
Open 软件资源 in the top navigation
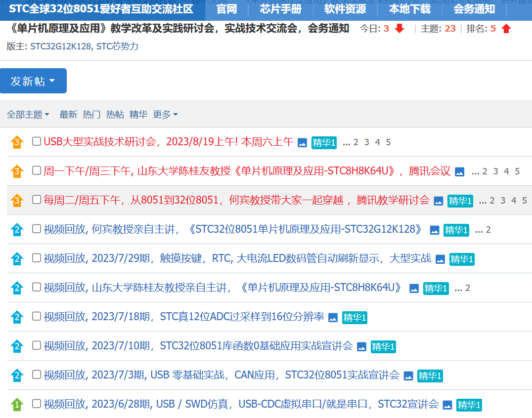tap(345, 9)
